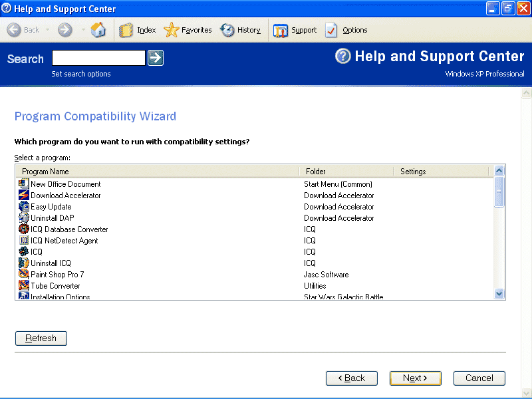The width and height of the screenshot is (532, 399).
Task: Select the Download Accelerator program entry
Action: 66,196
